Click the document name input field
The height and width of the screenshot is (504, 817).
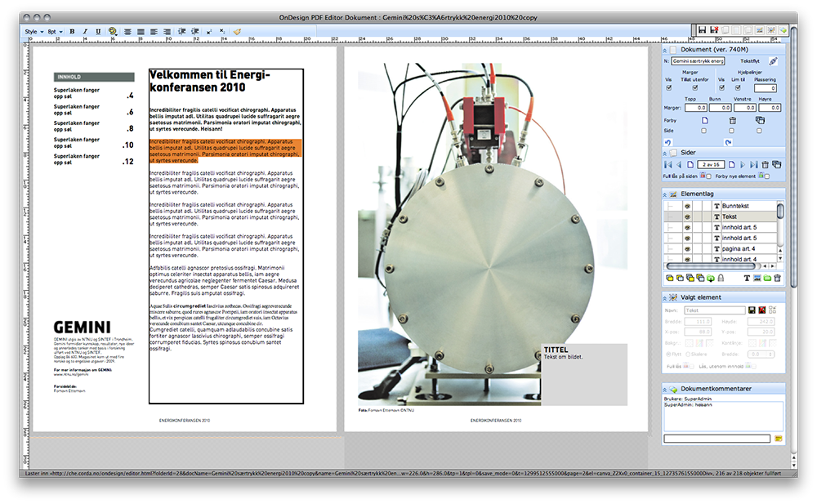tap(699, 61)
